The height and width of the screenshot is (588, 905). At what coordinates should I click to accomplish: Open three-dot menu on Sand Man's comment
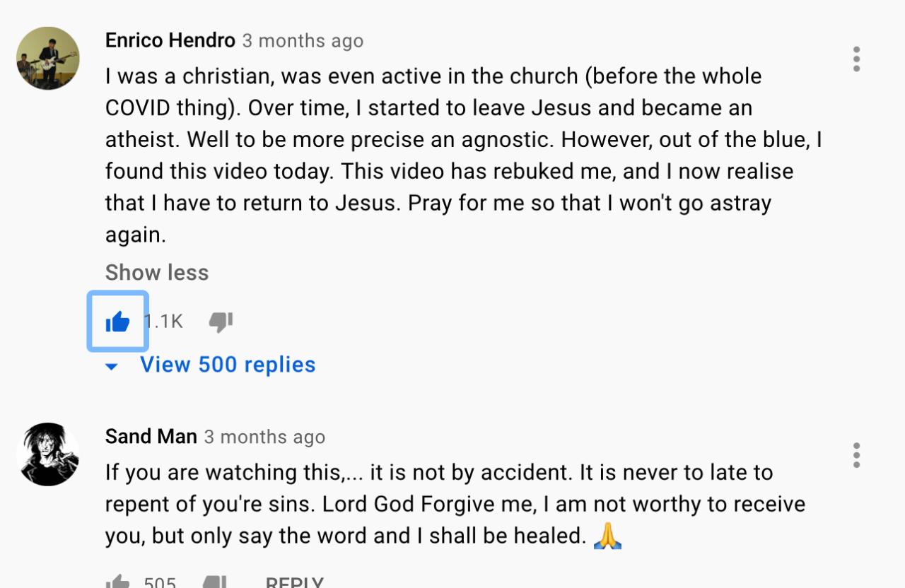pos(856,455)
